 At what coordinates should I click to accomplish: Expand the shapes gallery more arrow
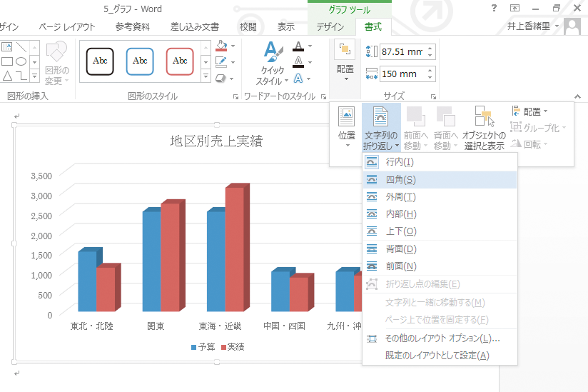tap(34, 76)
